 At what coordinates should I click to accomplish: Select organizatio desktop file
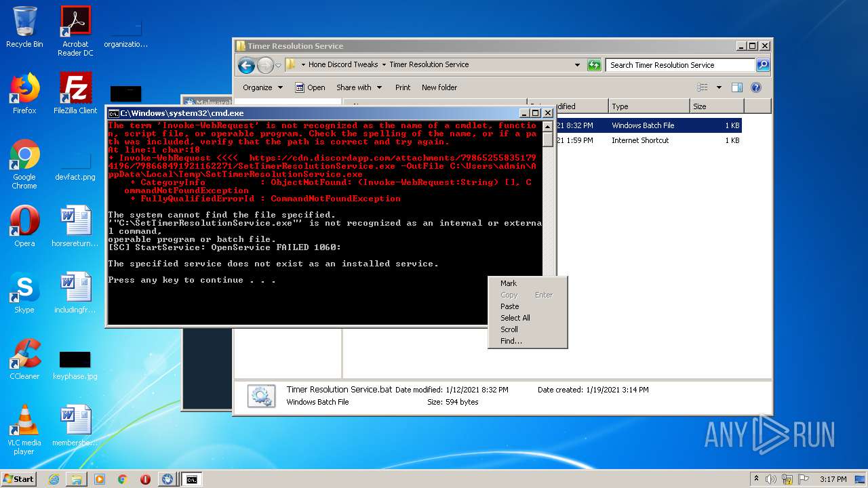[x=125, y=32]
